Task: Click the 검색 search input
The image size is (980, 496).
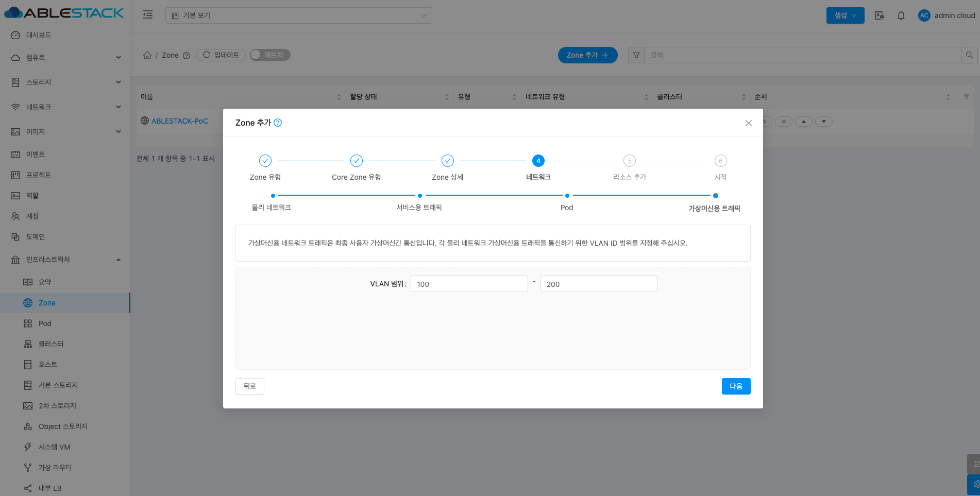Action: [x=803, y=55]
